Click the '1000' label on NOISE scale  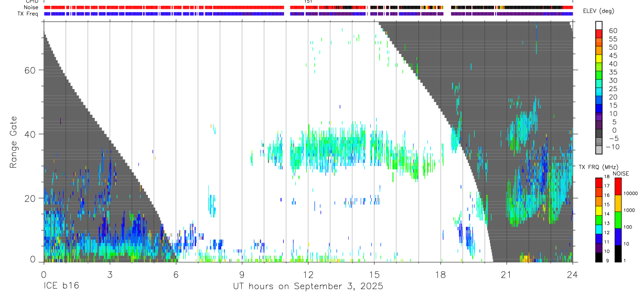(629, 210)
